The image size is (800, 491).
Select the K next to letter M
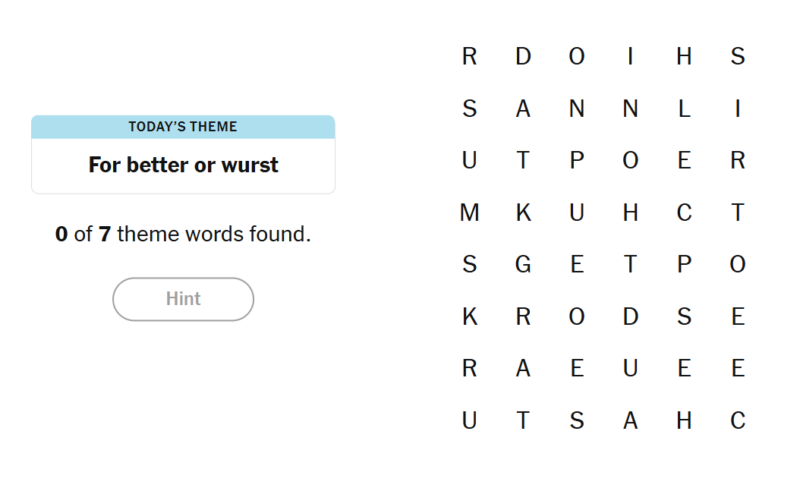pos(523,212)
